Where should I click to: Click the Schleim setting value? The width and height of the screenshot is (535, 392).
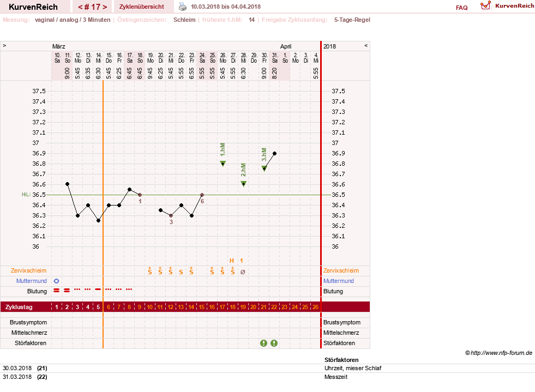pyautogui.click(x=184, y=20)
